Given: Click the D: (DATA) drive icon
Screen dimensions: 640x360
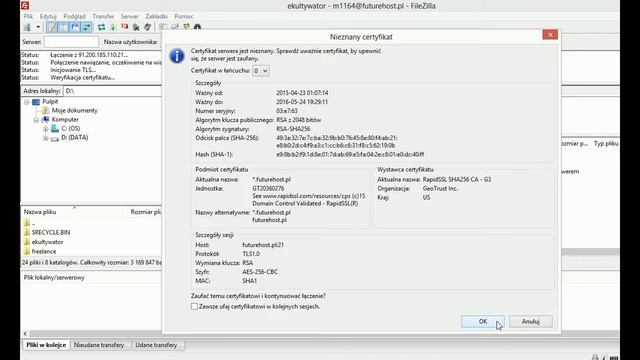Looking at the screenshot, I should [x=55, y=138].
